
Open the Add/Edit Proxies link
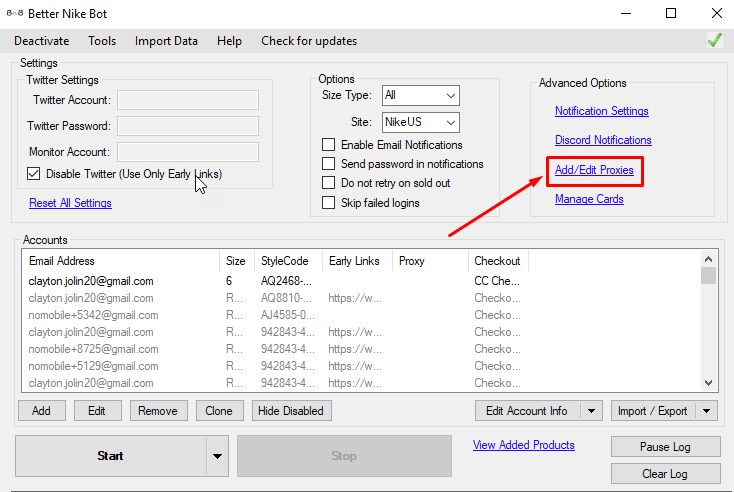(x=594, y=170)
